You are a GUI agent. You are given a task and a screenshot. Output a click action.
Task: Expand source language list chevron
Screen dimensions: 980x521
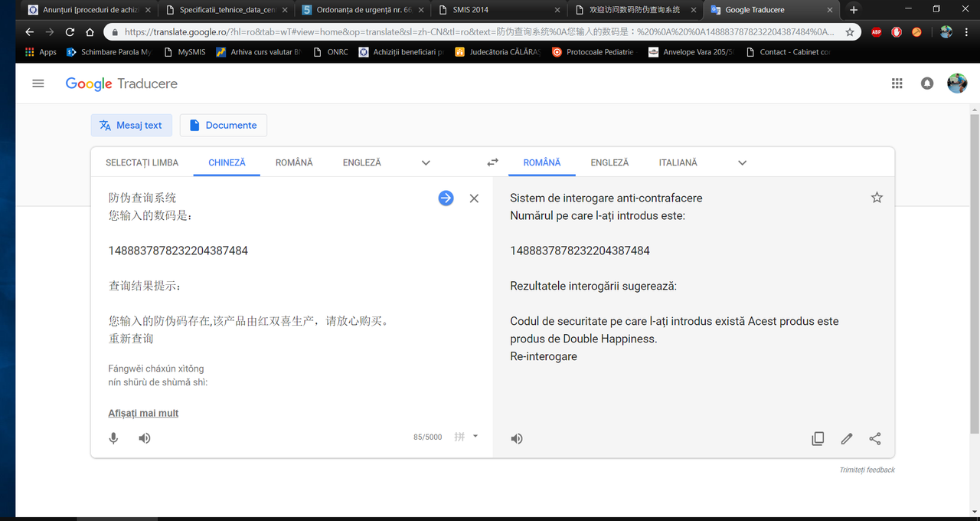click(426, 162)
